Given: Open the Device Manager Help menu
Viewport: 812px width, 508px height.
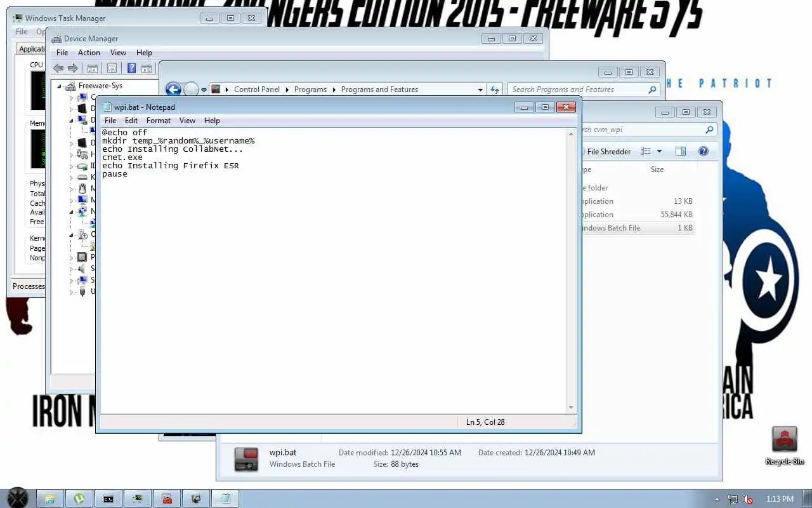Looking at the screenshot, I should tap(144, 53).
